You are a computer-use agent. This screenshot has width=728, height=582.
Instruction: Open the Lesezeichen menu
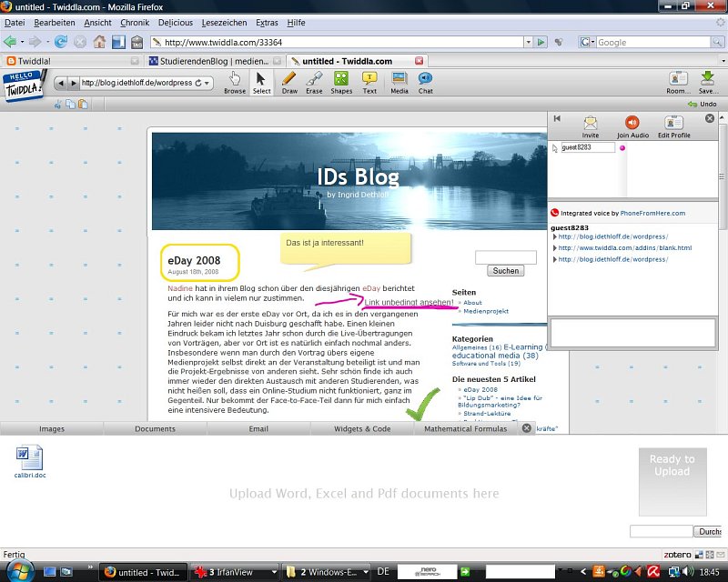(224, 22)
